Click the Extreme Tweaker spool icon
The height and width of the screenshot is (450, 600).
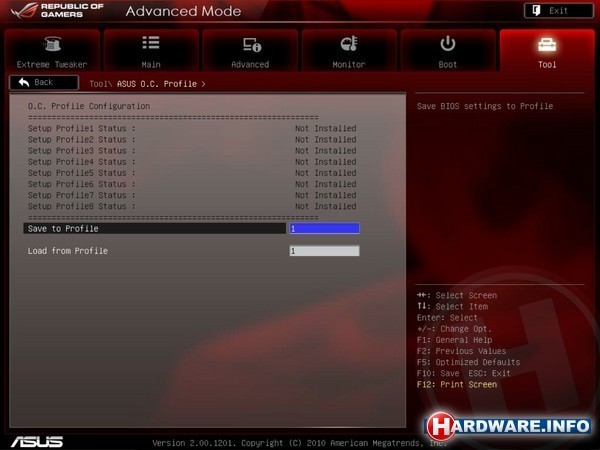(x=52, y=44)
